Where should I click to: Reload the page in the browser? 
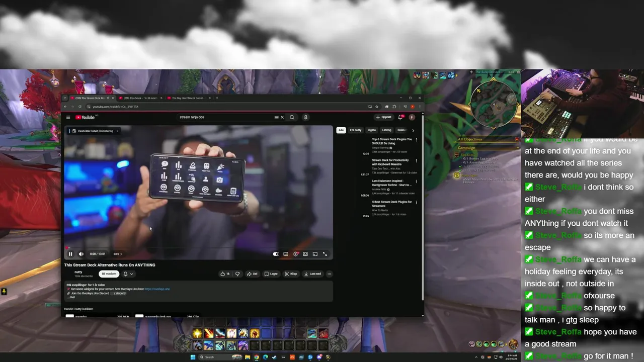click(80, 107)
